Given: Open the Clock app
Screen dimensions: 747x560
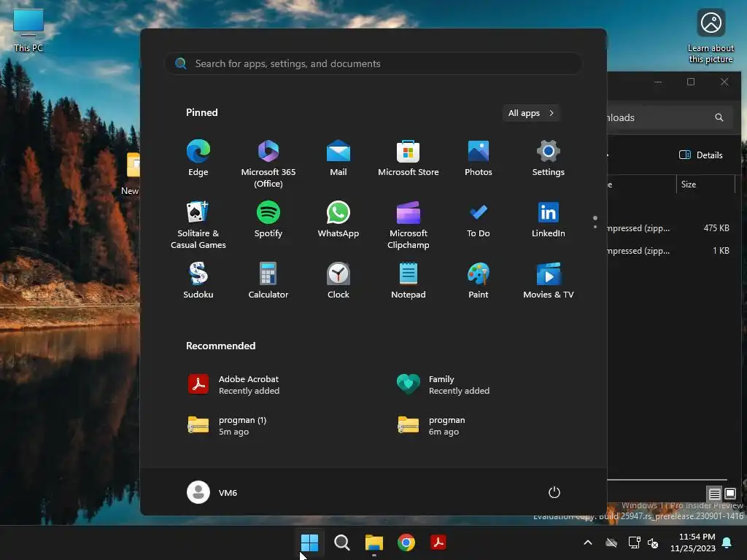Looking at the screenshot, I should point(338,281).
